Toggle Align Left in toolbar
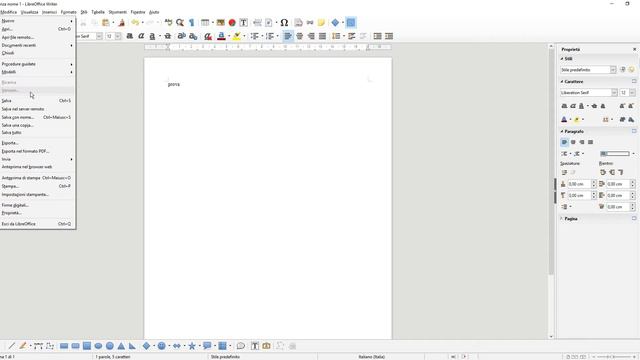 [288, 36]
